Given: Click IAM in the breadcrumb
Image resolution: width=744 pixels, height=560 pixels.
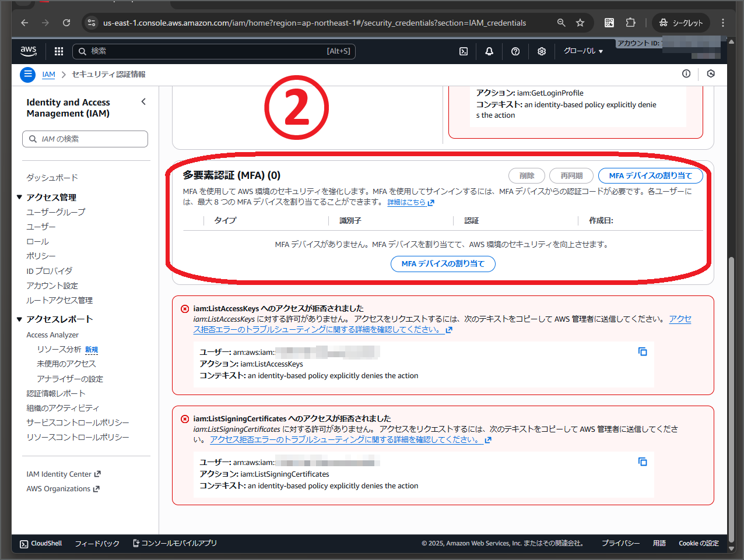Looking at the screenshot, I should click(48, 75).
